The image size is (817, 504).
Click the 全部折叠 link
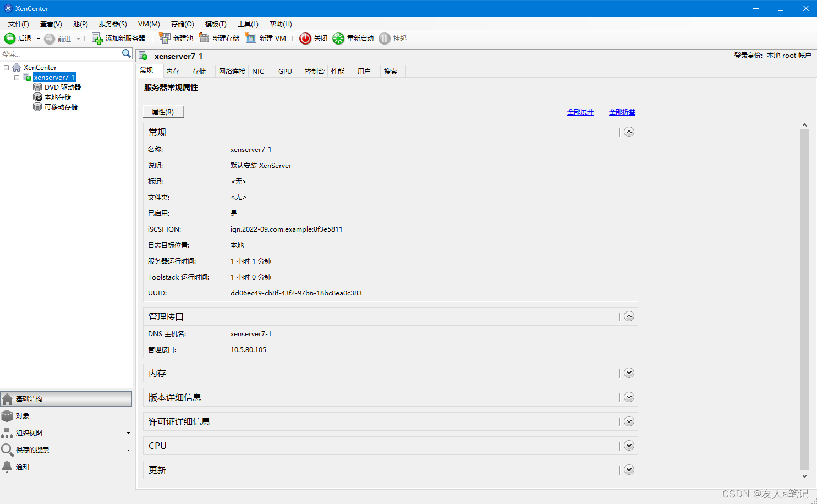click(622, 112)
